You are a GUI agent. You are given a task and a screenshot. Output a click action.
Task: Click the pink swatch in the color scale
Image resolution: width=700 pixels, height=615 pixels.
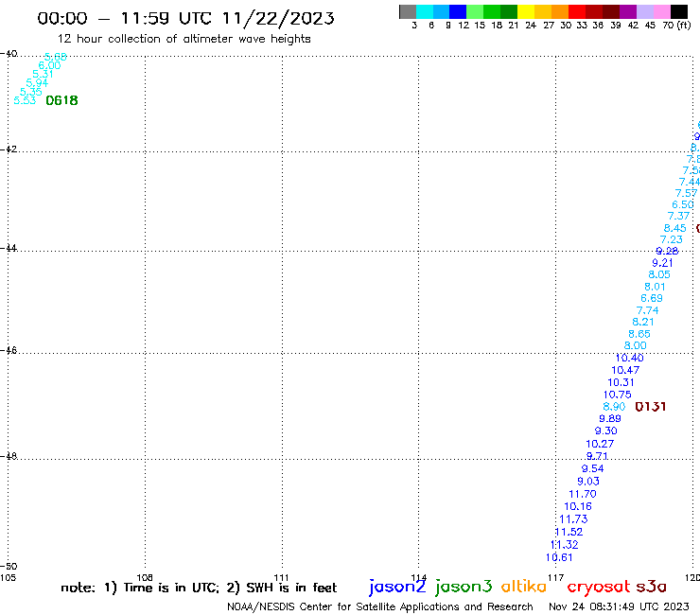click(662, 11)
